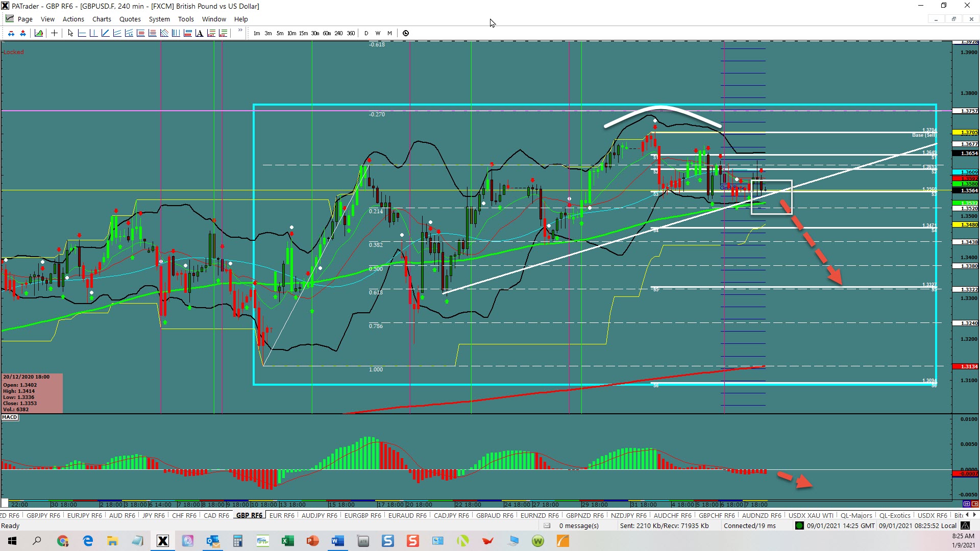980x551 pixels.
Task: Select the text annotation tool
Action: click(200, 33)
